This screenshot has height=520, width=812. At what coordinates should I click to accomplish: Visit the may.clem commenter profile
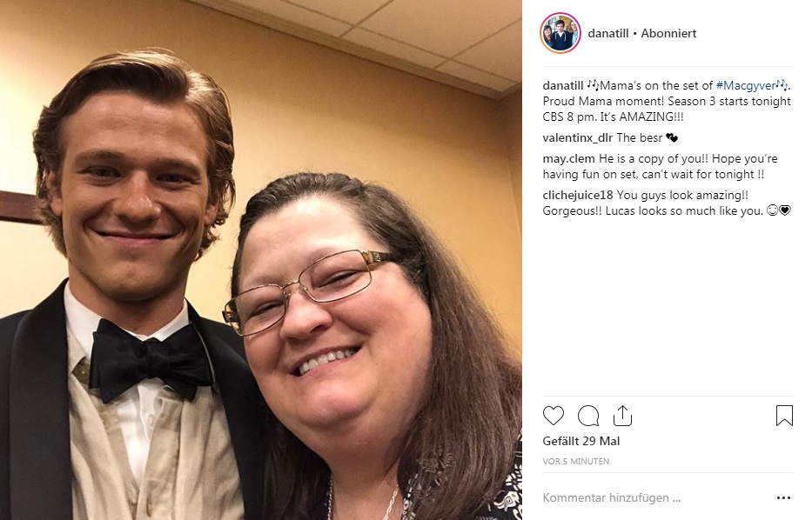pyautogui.click(x=568, y=158)
